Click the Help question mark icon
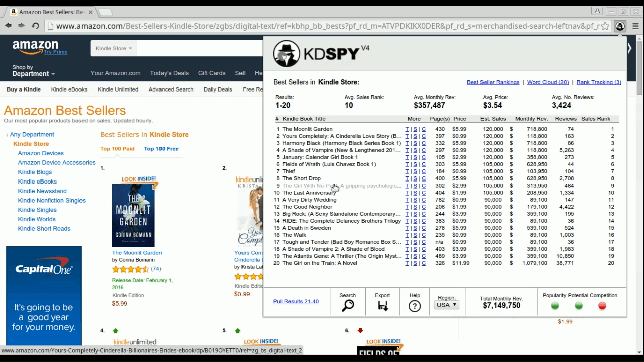Viewport: 644px width, 362px height. click(x=415, y=306)
